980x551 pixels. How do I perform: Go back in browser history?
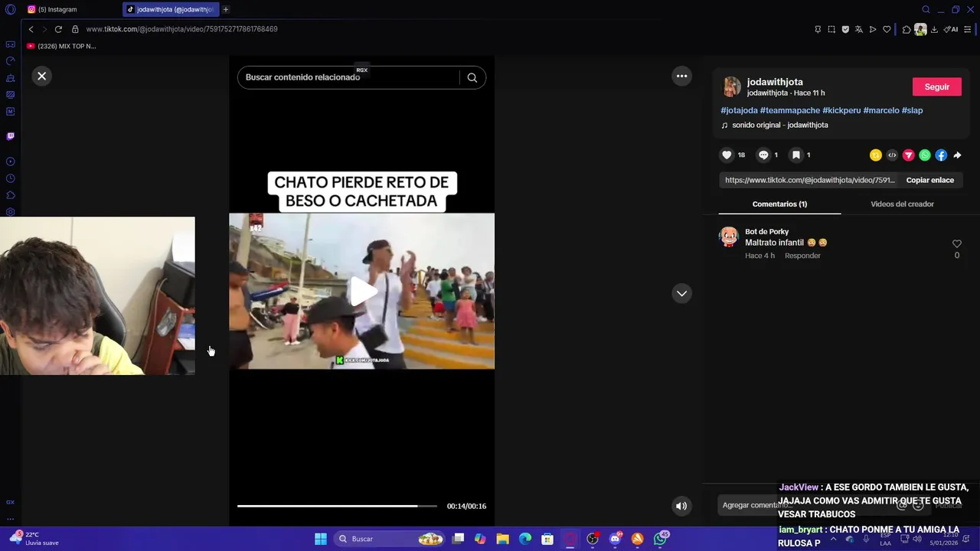pyautogui.click(x=31, y=29)
